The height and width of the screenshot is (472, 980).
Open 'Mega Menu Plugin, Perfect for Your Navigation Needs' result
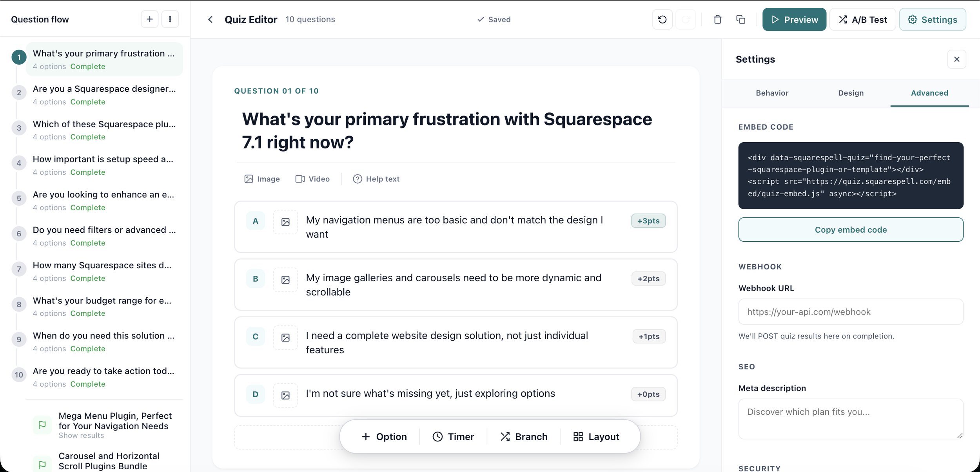[x=104, y=425]
